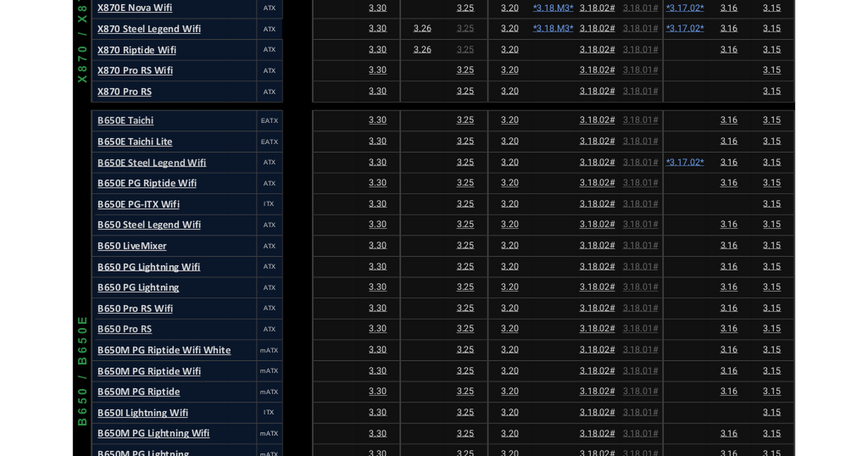The height and width of the screenshot is (456, 868).
Task: Open 3.15 BIOS for X870 Pro RS Wifi
Action: click(772, 70)
